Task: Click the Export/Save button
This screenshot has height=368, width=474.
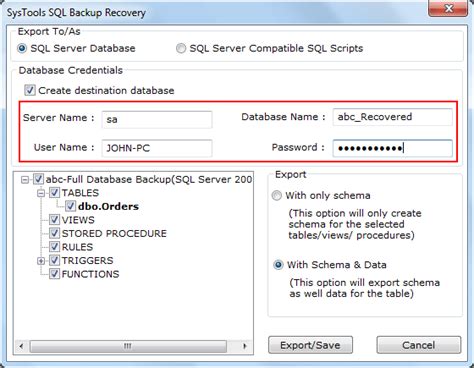Action: click(310, 345)
